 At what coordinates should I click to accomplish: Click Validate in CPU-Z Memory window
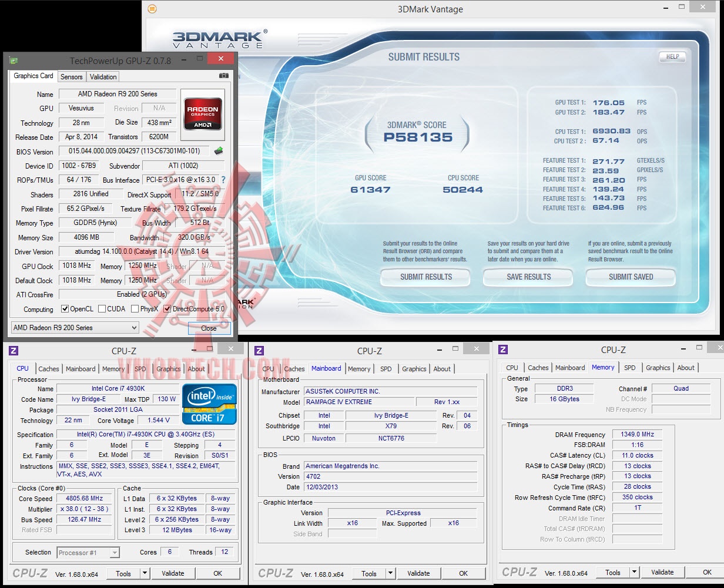click(662, 572)
